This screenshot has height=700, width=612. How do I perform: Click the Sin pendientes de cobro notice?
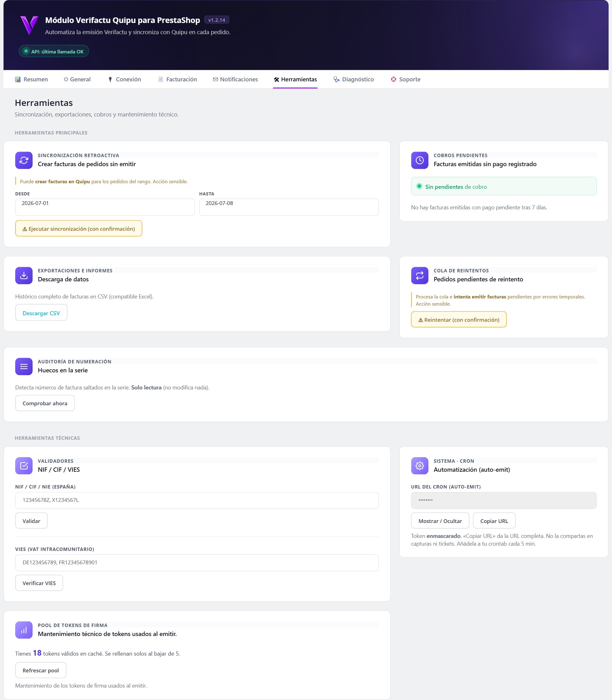(x=504, y=186)
